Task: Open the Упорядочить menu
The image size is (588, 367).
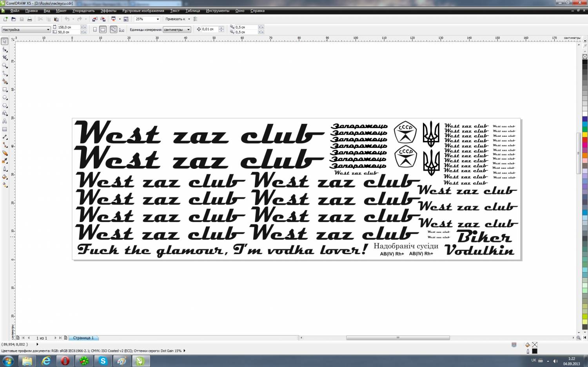Action: pos(83,11)
